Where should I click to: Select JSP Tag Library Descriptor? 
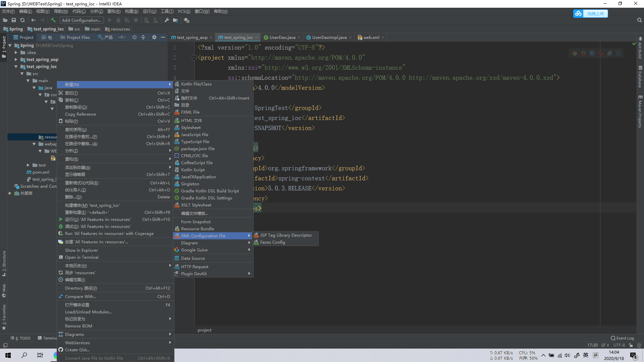tap(285, 235)
